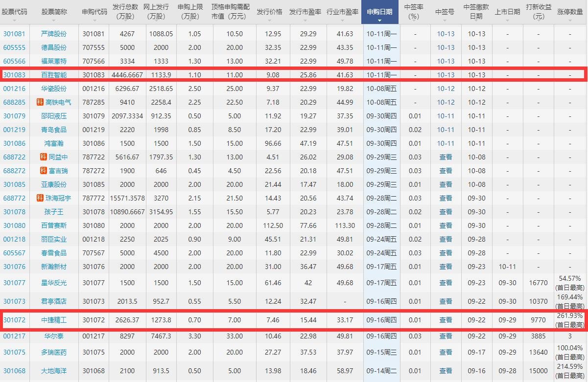Open the 德昌股份 stock name link
The image size is (588, 382).
[x=54, y=47]
